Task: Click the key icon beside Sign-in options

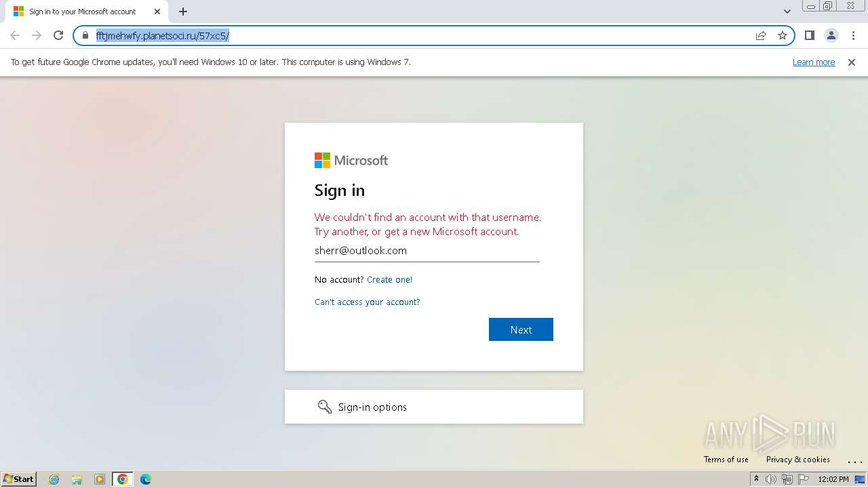Action: [x=325, y=407]
